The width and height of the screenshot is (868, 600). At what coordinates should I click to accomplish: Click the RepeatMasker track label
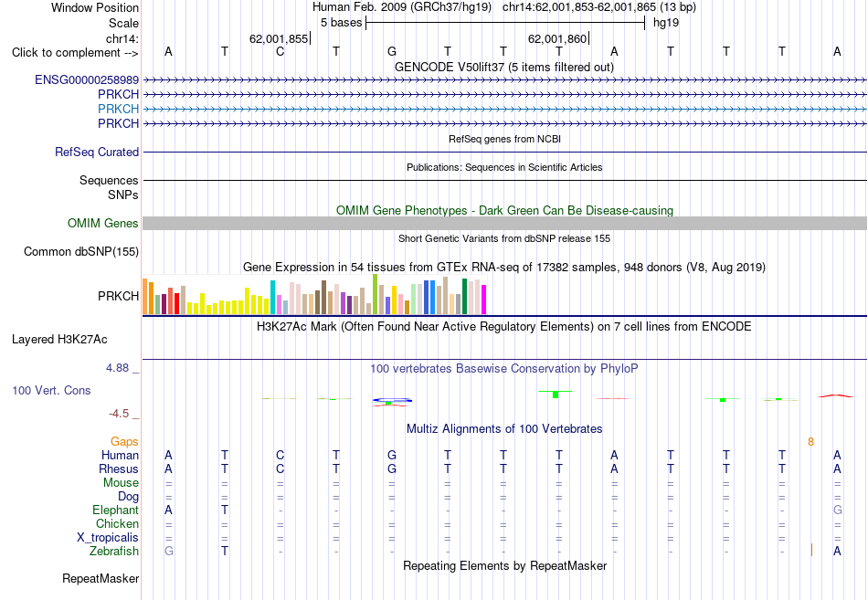point(101,578)
